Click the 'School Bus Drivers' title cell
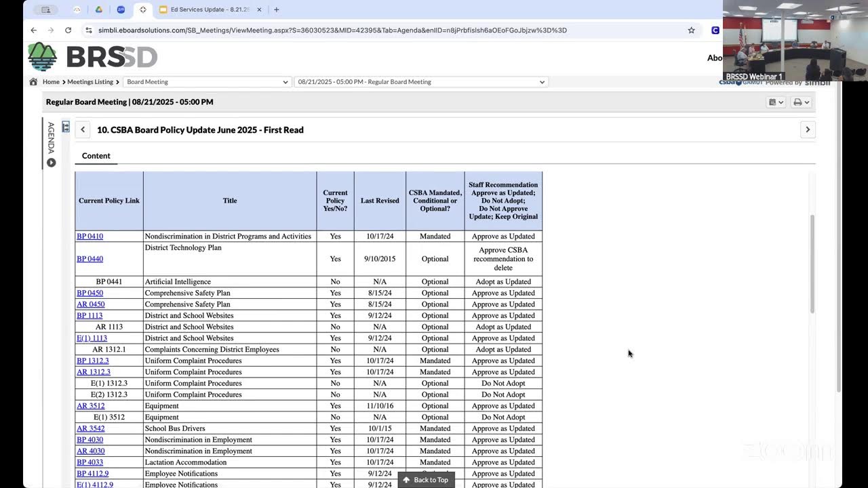Image resolution: width=868 pixels, height=488 pixels. (x=230, y=428)
